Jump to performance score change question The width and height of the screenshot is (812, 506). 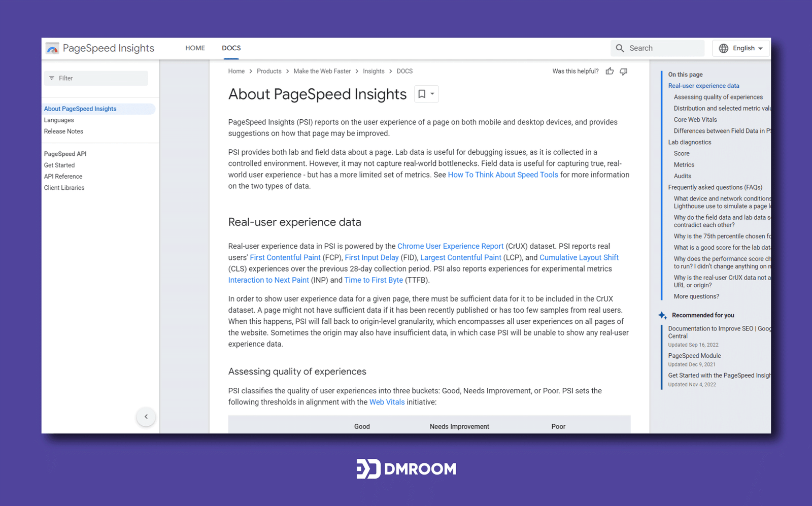click(722, 262)
